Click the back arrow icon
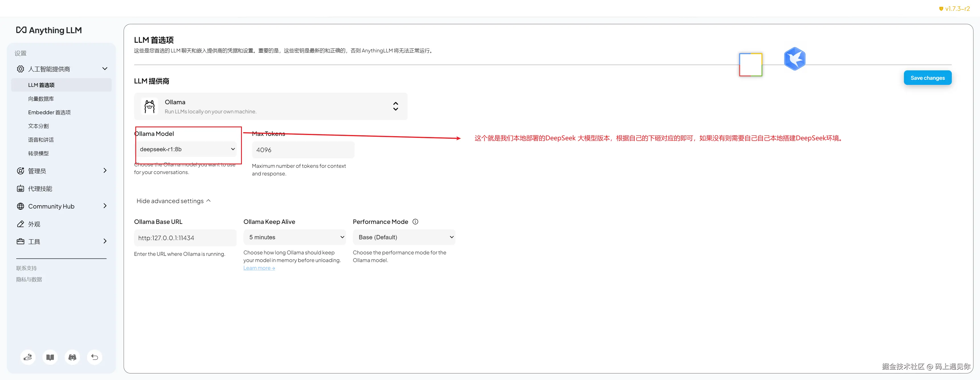Image resolution: width=980 pixels, height=380 pixels. [x=95, y=357]
